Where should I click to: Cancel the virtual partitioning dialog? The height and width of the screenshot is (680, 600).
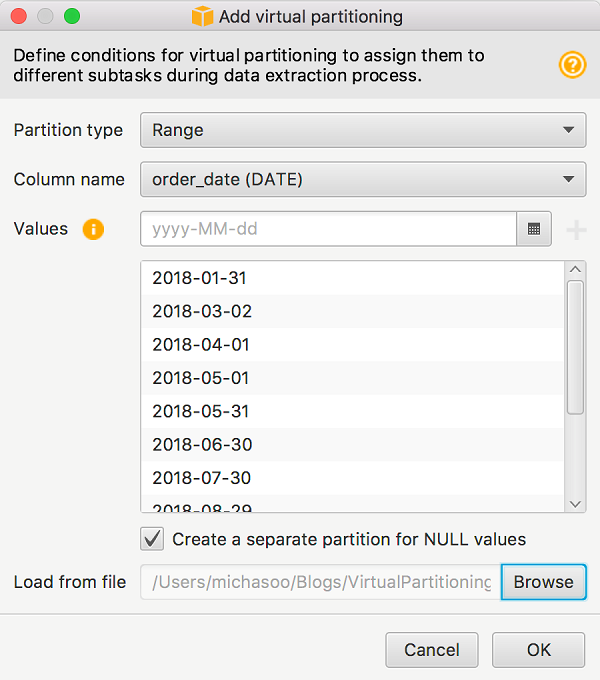pos(431,650)
